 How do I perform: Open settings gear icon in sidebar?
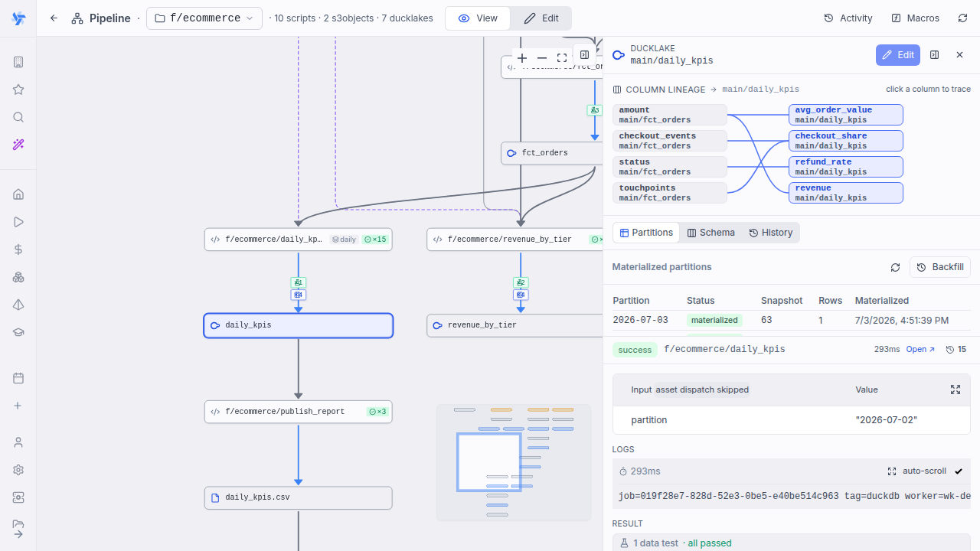(x=18, y=470)
